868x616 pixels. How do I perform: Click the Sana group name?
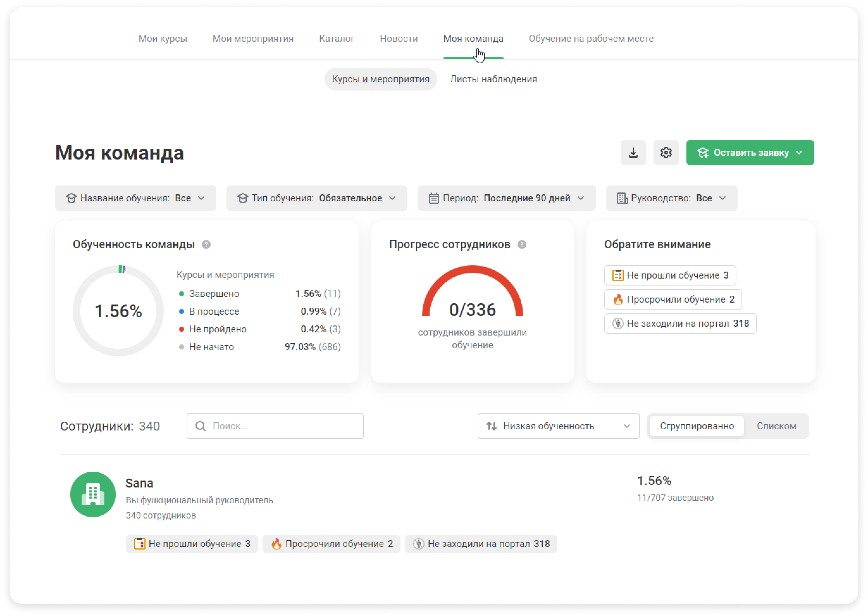pyautogui.click(x=139, y=483)
